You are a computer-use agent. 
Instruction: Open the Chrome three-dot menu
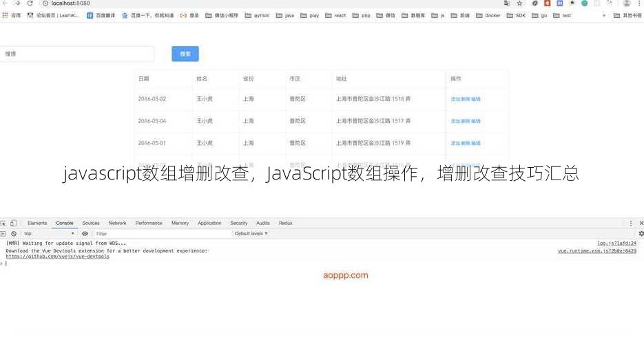(x=639, y=3)
